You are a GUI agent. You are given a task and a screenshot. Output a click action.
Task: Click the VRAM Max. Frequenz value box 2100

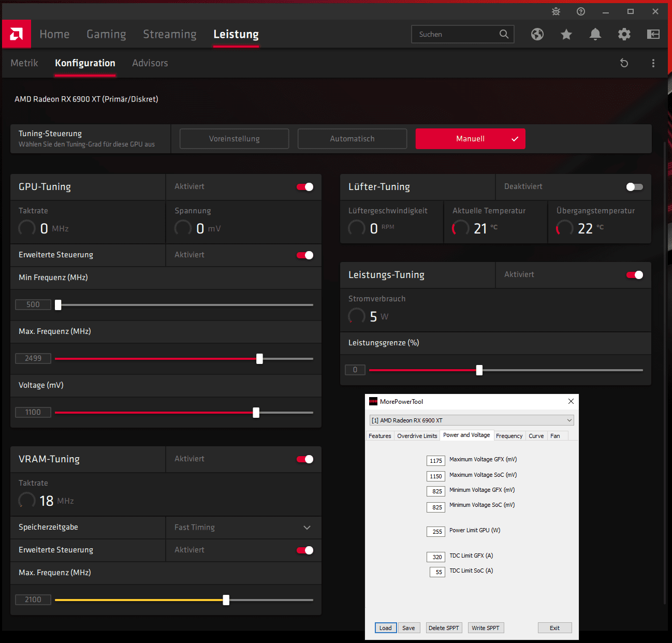[33, 600]
